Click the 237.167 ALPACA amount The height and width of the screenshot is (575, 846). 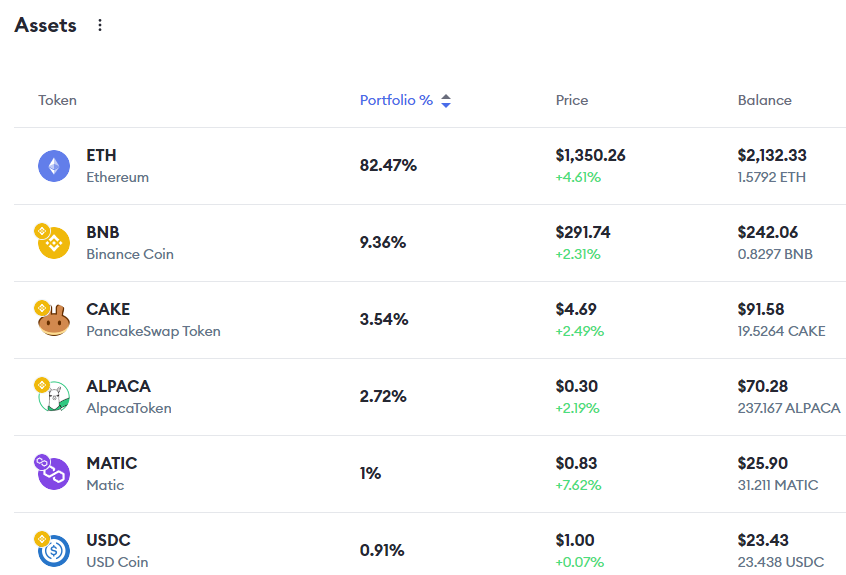coord(789,408)
